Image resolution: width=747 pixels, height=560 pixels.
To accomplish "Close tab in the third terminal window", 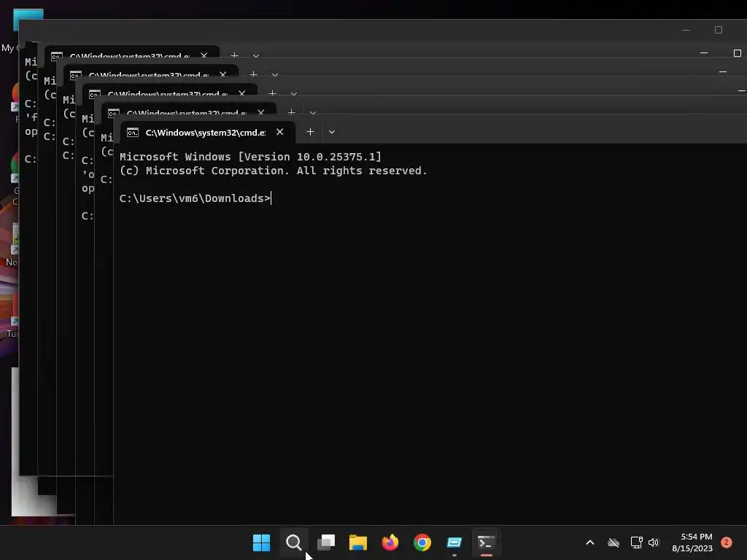I will click(x=241, y=94).
